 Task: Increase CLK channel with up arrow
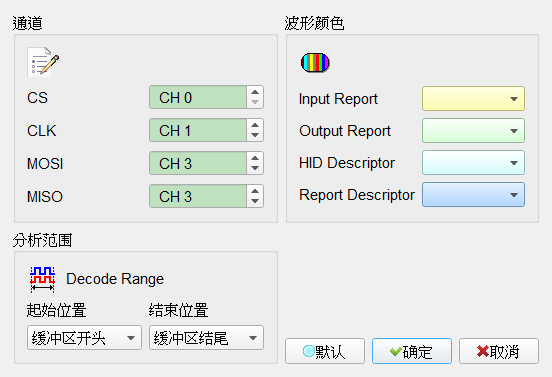pyautogui.click(x=255, y=125)
